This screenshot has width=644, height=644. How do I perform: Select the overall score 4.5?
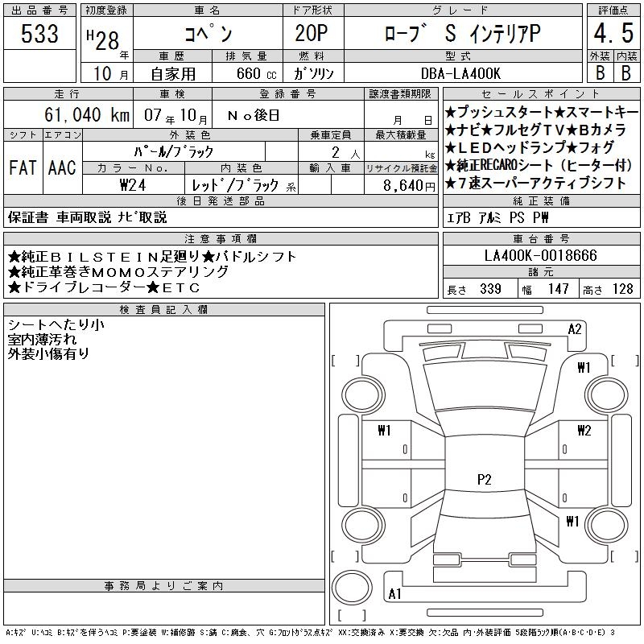coord(613,33)
